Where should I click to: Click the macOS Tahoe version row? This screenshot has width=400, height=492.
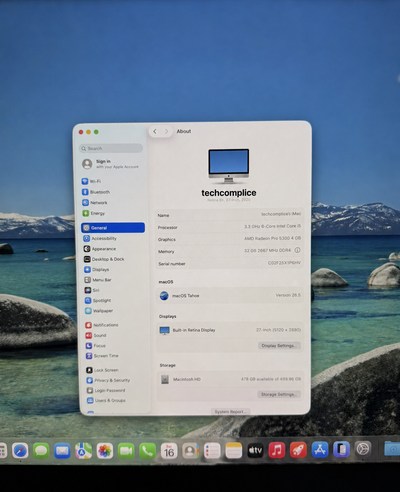coord(229,295)
